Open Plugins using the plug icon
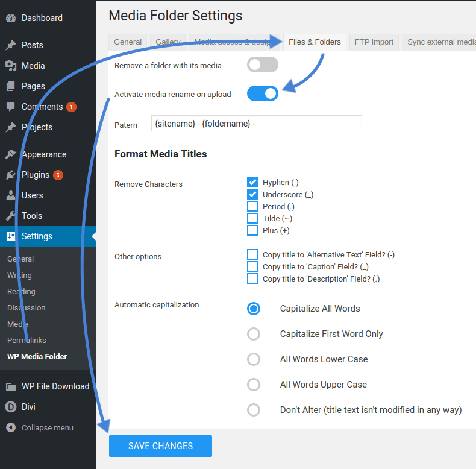This screenshot has width=476, height=469. coord(11,175)
